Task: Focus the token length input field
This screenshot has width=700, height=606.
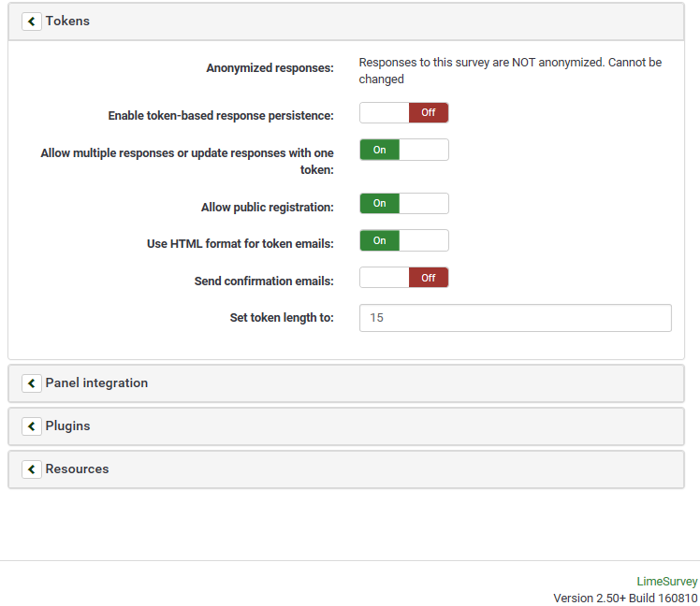Action: 515,318
